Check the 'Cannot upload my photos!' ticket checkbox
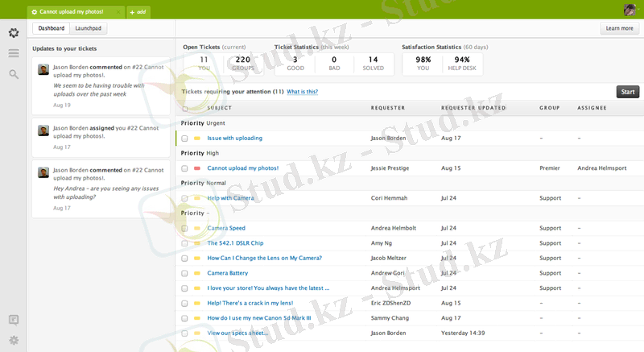This screenshot has width=644, height=352. coord(185,168)
